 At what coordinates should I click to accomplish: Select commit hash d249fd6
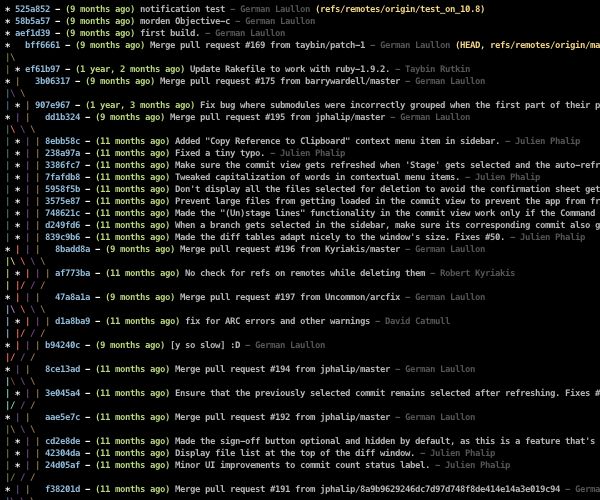click(x=63, y=225)
